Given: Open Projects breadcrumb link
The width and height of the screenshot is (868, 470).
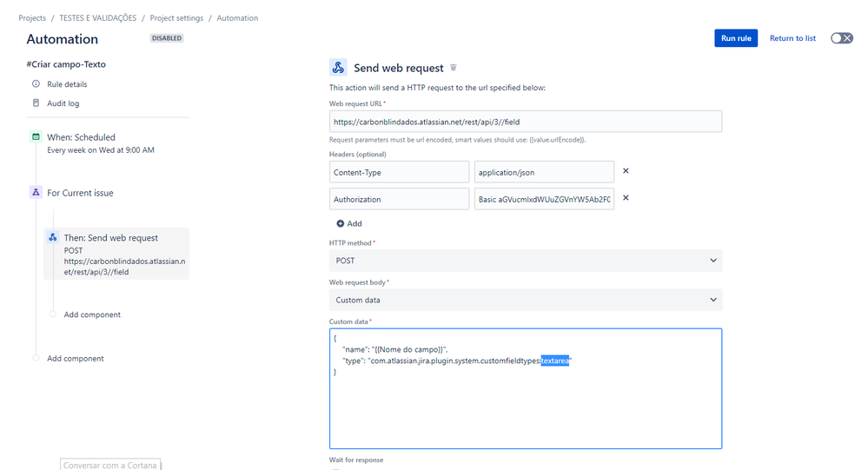Looking at the screenshot, I should [32, 18].
